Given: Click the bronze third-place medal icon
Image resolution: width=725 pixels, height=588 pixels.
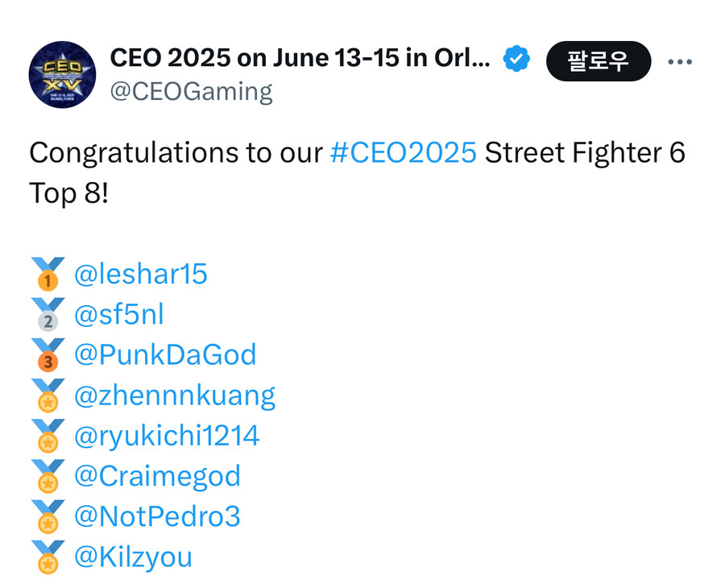Looking at the screenshot, I should tap(48, 354).
